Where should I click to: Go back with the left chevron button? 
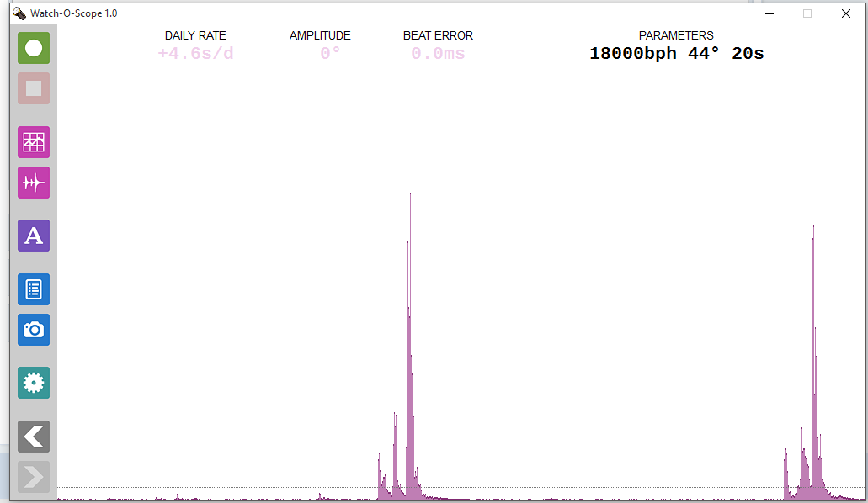tap(34, 437)
